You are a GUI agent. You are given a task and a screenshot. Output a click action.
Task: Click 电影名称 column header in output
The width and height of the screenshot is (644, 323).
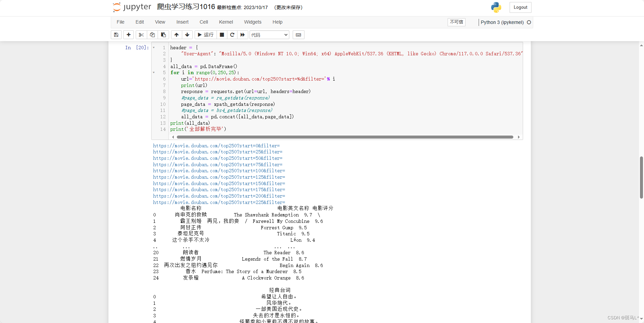tap(191, 208)
